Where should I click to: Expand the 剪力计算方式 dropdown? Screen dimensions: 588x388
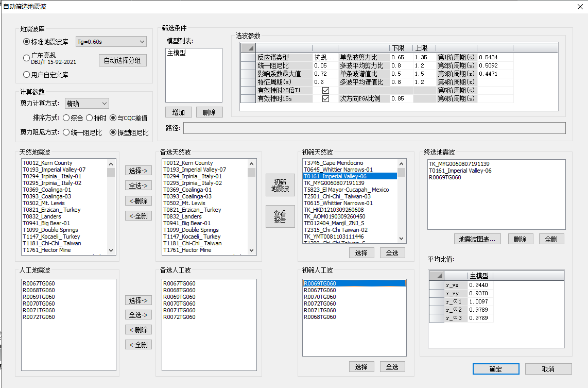[87, 104]
